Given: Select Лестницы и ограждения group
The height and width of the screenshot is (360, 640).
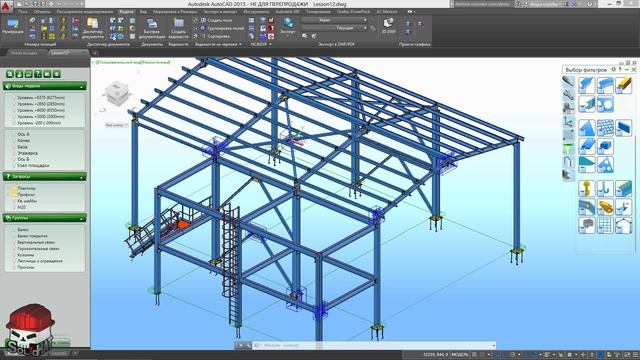Looking at the screenshot, I should (x=39, y=261).
